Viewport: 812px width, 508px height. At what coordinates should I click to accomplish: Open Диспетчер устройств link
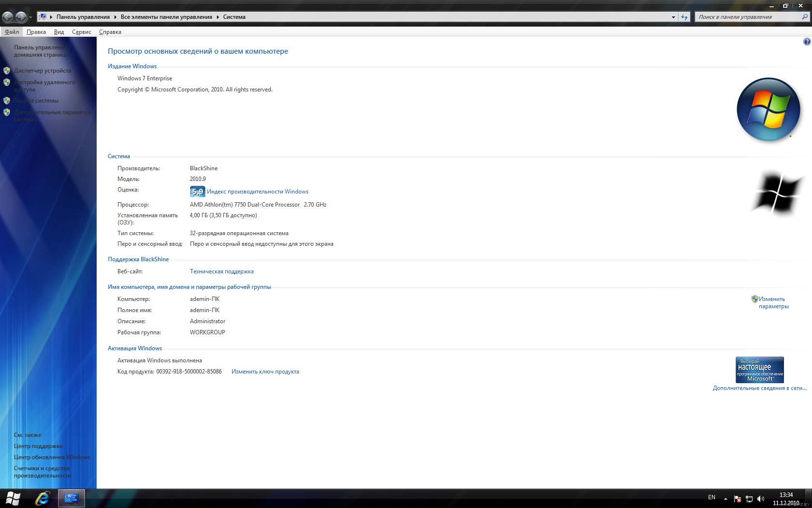pos(43,71)
